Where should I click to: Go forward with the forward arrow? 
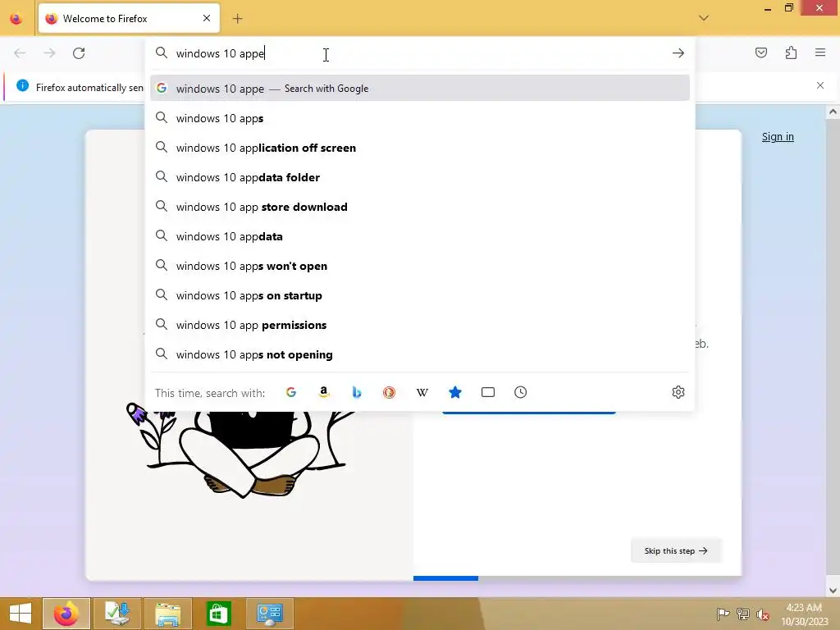pyautogui.click(x=49, y=53)
